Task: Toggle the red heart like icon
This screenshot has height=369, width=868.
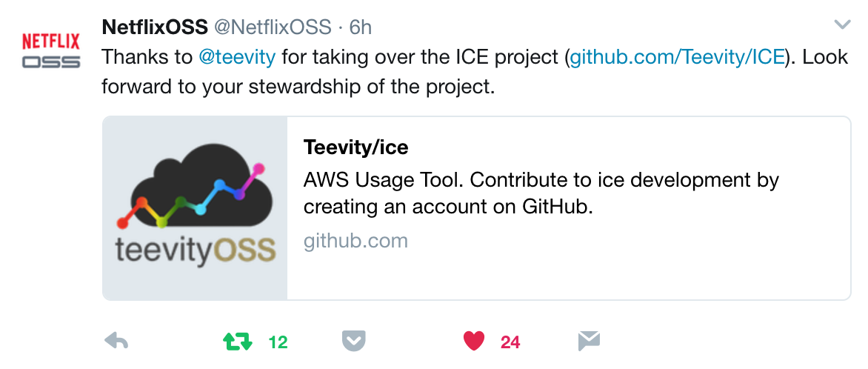Action: 474,342
